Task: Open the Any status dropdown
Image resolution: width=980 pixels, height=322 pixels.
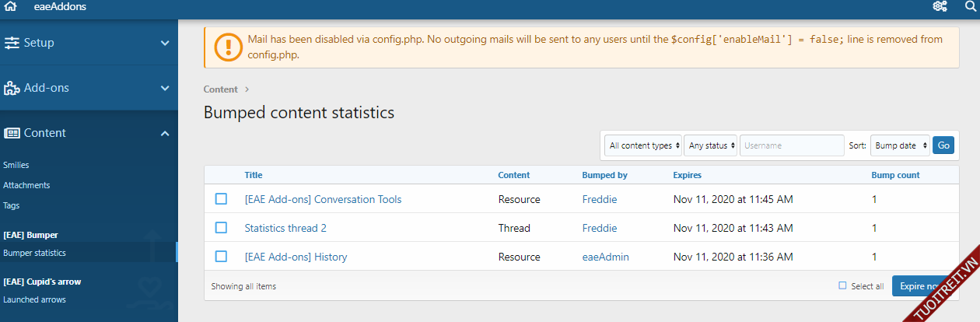Action: coord(711,145)
